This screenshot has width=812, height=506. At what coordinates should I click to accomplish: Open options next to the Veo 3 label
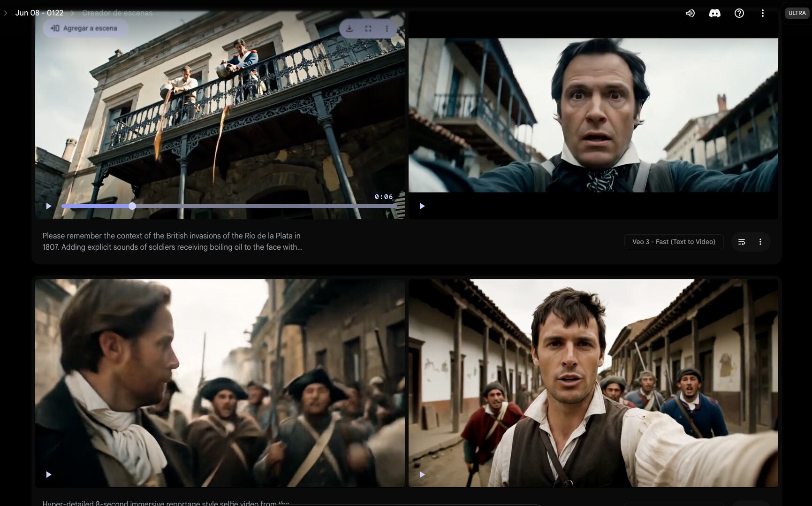(x=760, y=241)
